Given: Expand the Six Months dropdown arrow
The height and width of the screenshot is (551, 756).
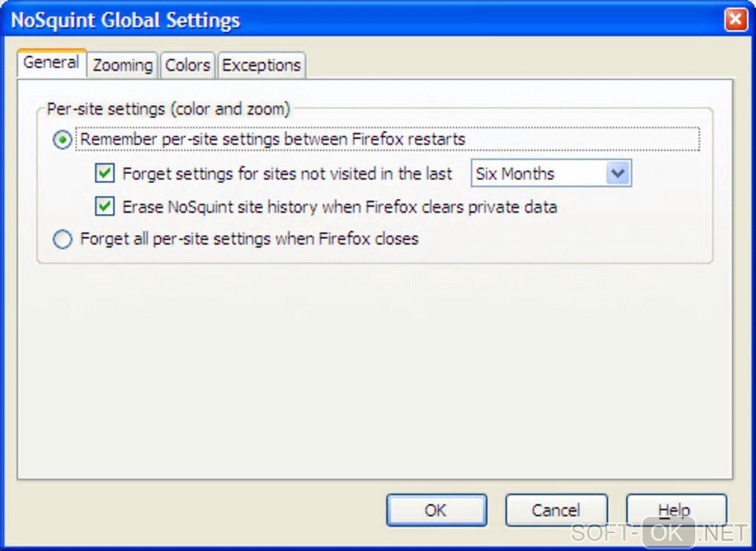Looking at the screenshot, I should click(618, 174).
